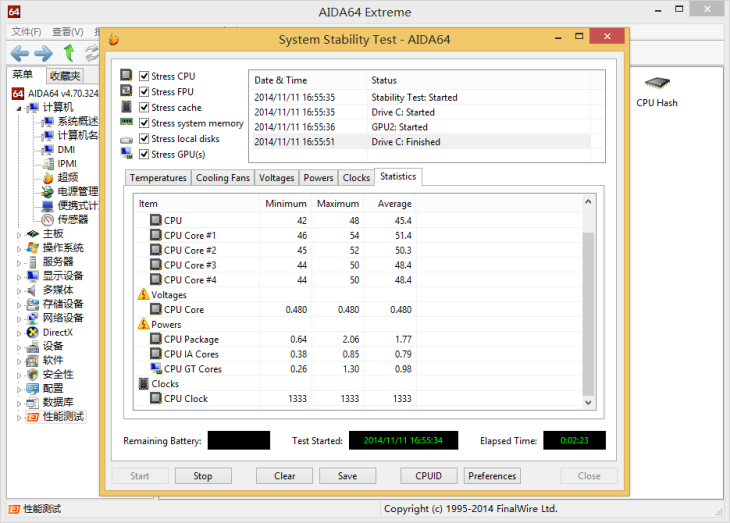Viewport: 730px width, 523px height.
Task: Click the network devices icon 网络设备
Action: click(x=33, y=318)
